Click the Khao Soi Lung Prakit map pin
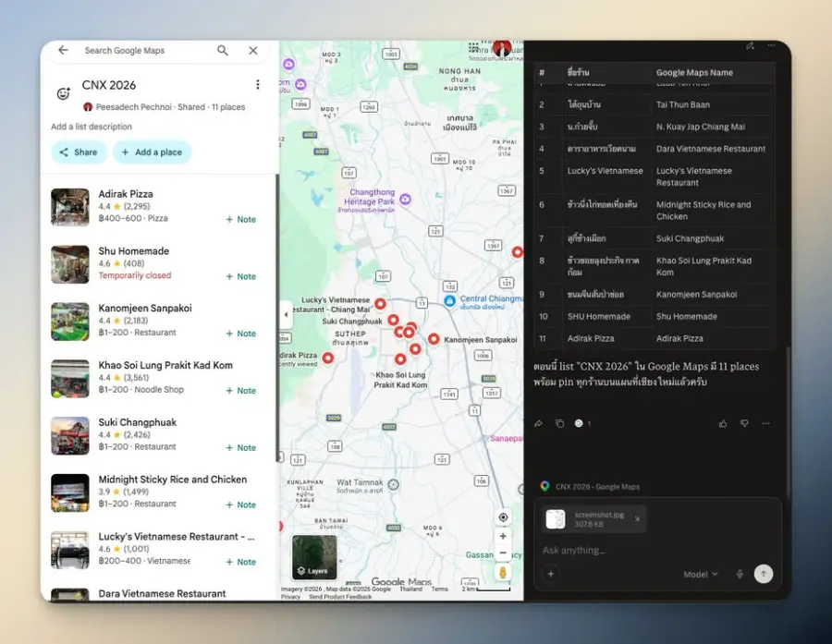Image resolution: width=832 pixels, height=644 pixels. coord(400,359)
